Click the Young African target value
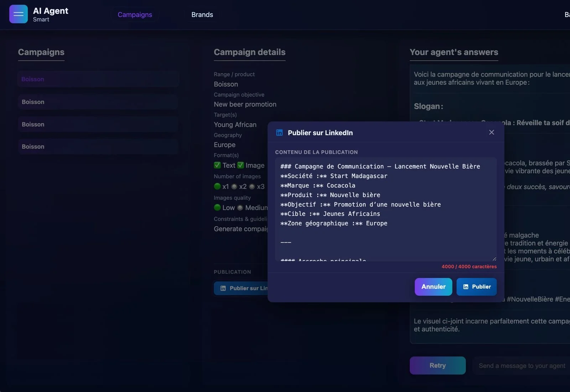The height and width of the screenshot is (392, 570). (x=235, y=125)
